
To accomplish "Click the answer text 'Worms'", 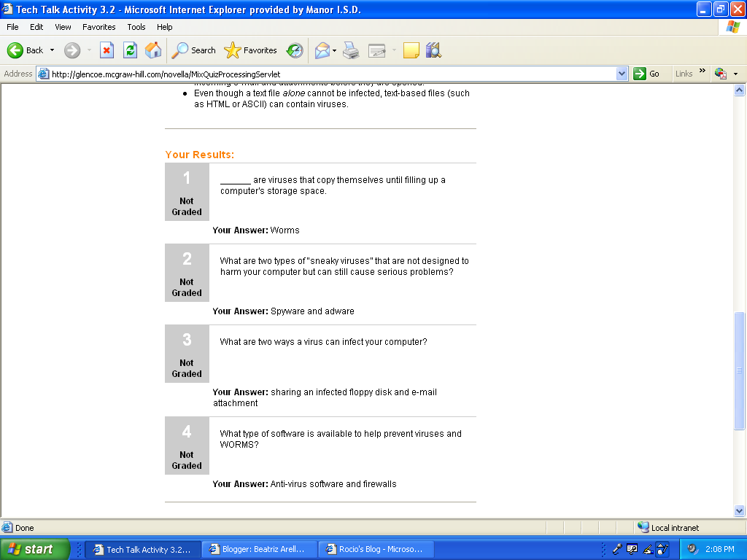I will point(285,230).
